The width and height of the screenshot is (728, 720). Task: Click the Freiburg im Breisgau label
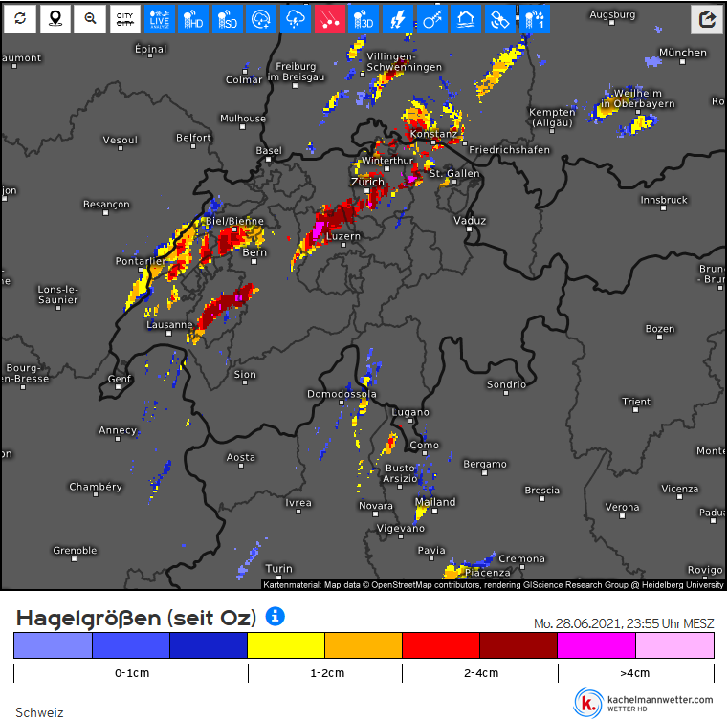tap(296, 72)
